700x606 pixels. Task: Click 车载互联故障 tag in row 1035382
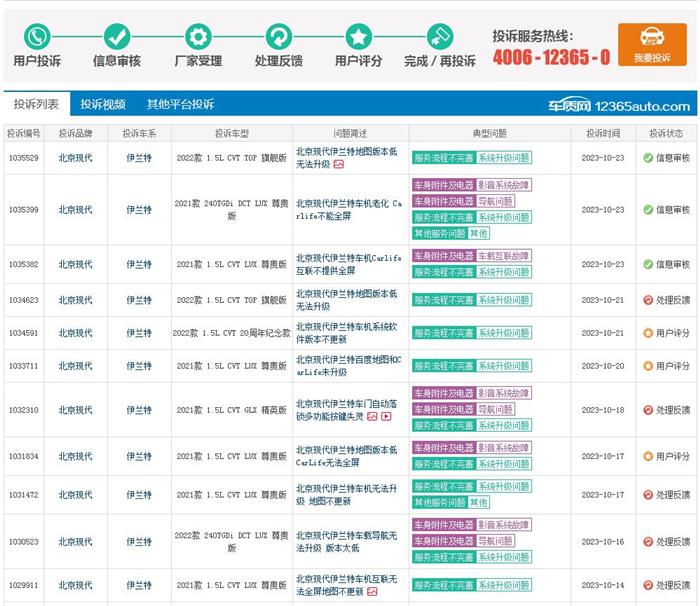pyautogui.click(x=504, y=256)
